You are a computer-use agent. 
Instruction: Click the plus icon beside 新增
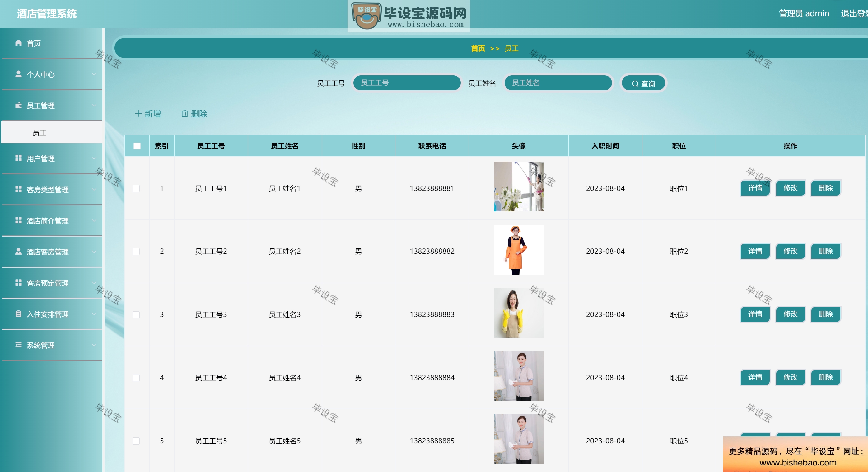tap(138, 114)
